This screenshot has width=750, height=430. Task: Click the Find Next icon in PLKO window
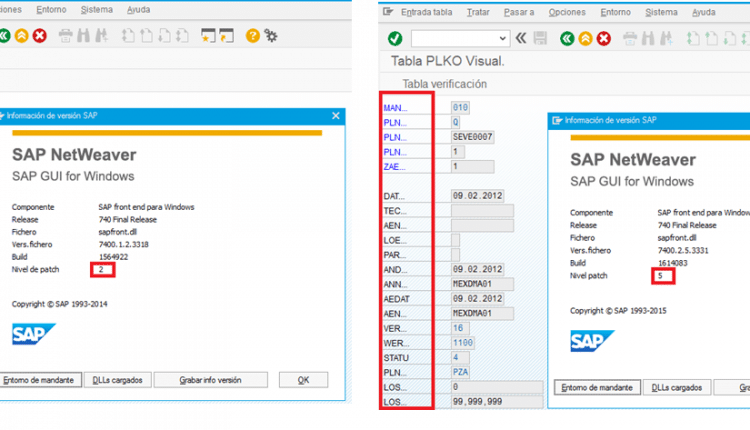pos(666,38)
